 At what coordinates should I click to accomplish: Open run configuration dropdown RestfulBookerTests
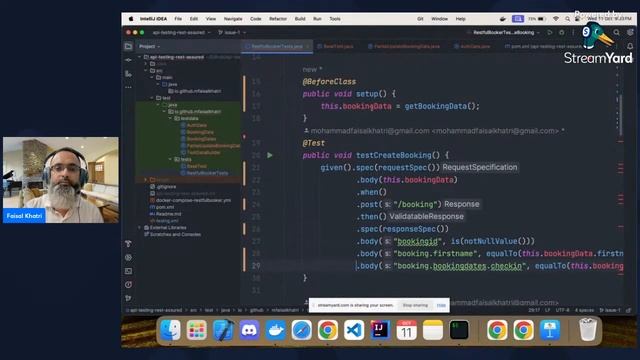507,32
